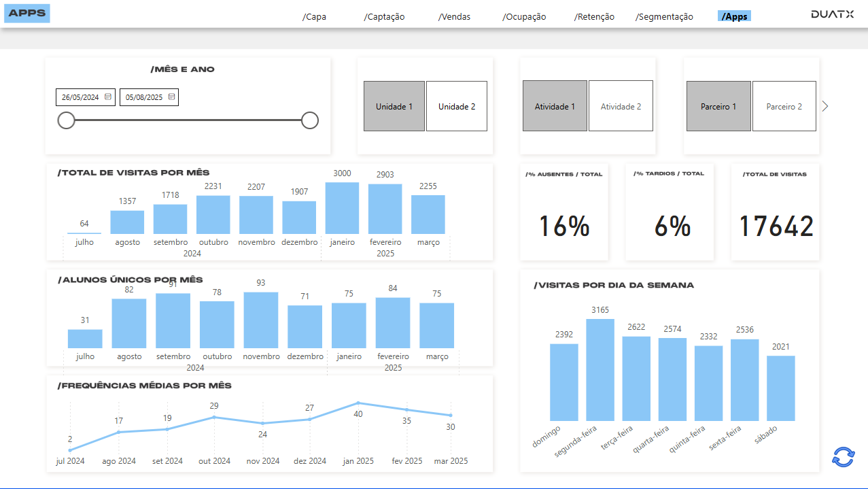Open the /Ocupação page
This screenshot has height=489, width=868.
[523, 16]
